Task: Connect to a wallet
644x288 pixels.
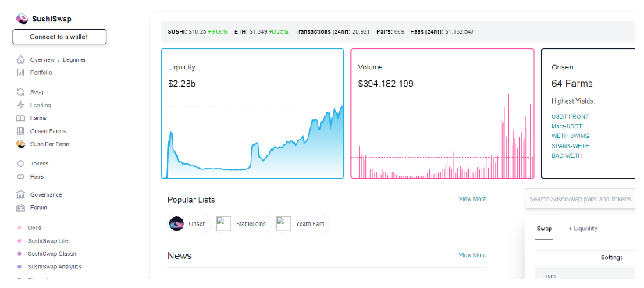Action: tap(59, 37)
